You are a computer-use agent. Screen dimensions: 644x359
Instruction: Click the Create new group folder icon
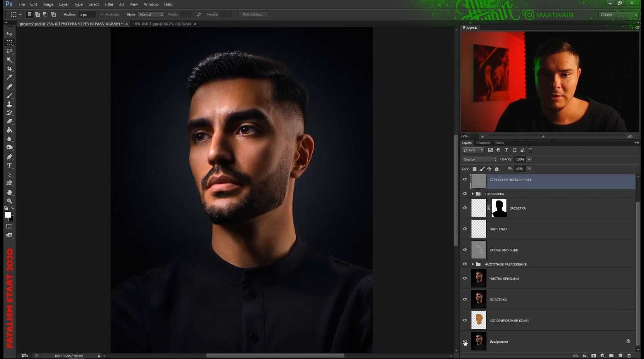coord(611,356)
